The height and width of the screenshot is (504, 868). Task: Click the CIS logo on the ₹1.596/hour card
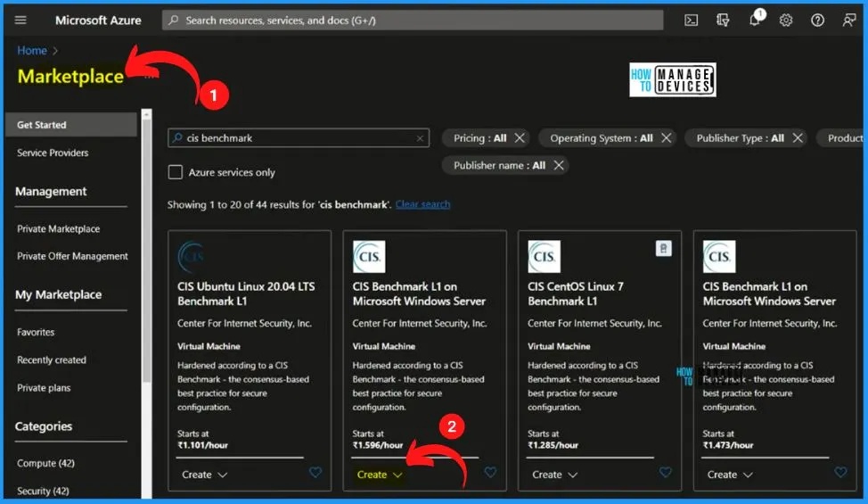coord(369,256)
